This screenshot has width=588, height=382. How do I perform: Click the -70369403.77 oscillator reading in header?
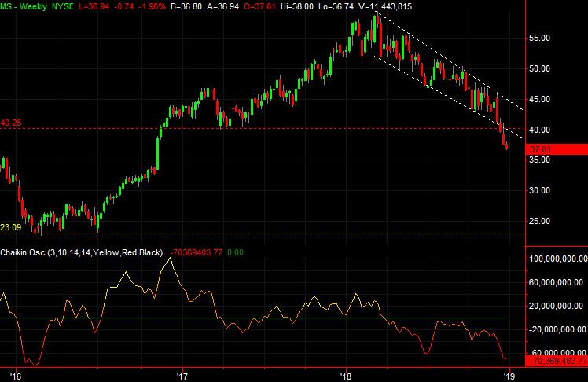196,252
